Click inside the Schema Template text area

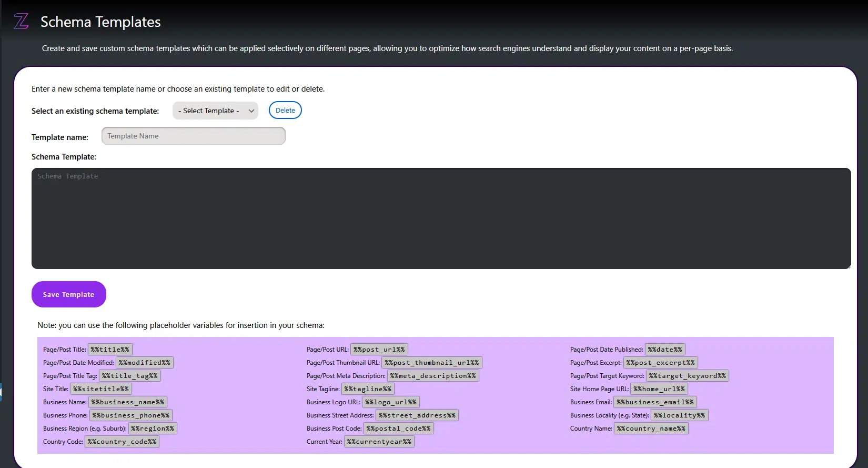click(441, 218)
